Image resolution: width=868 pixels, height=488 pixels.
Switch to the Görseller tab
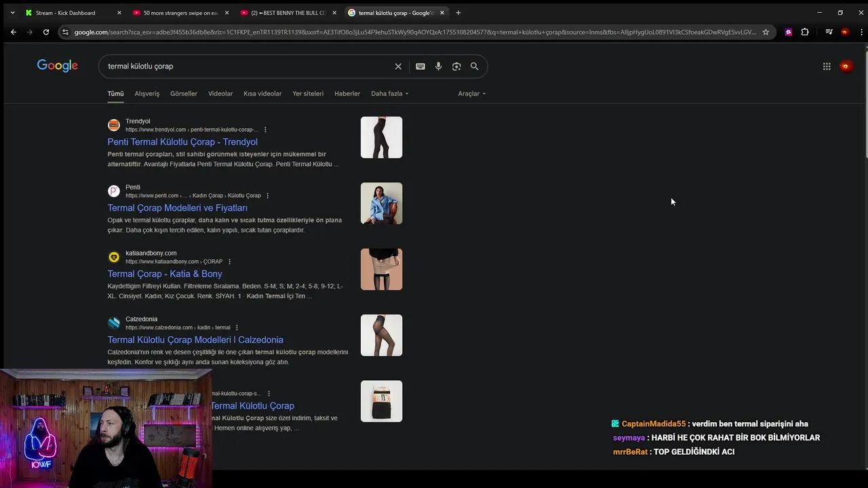(184, 94)
